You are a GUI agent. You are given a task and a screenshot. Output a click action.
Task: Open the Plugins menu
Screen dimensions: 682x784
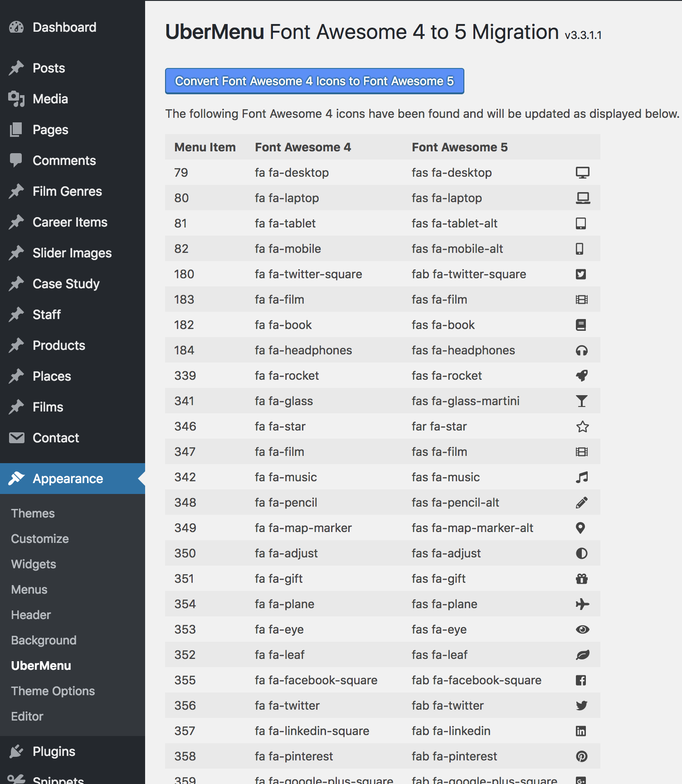point(73,751)
